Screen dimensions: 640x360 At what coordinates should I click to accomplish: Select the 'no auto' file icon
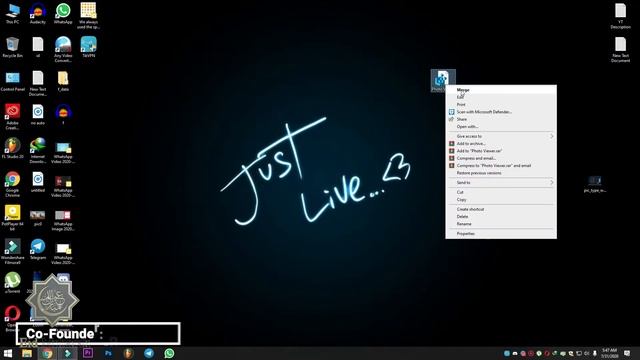38,115
